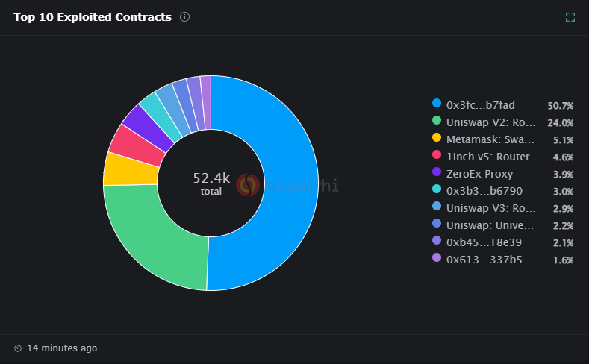The image size is (589, 364).
Task: Toggle 0x3fc...b7fad legend entry
Action: click(503, 105)
